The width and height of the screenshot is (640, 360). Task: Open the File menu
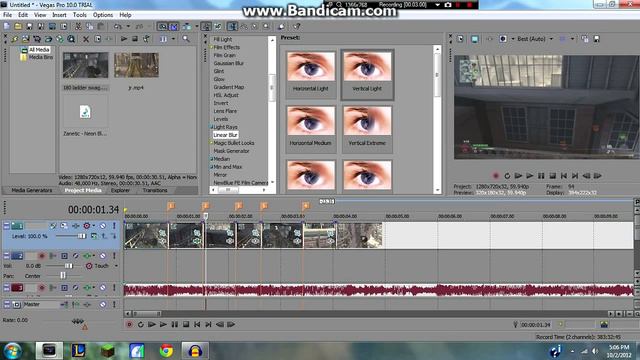coord(7,15)
